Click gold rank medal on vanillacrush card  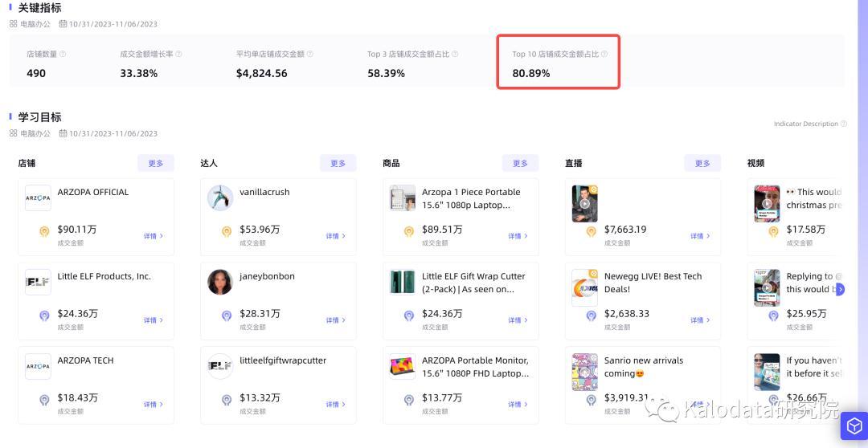pos(227,232)
